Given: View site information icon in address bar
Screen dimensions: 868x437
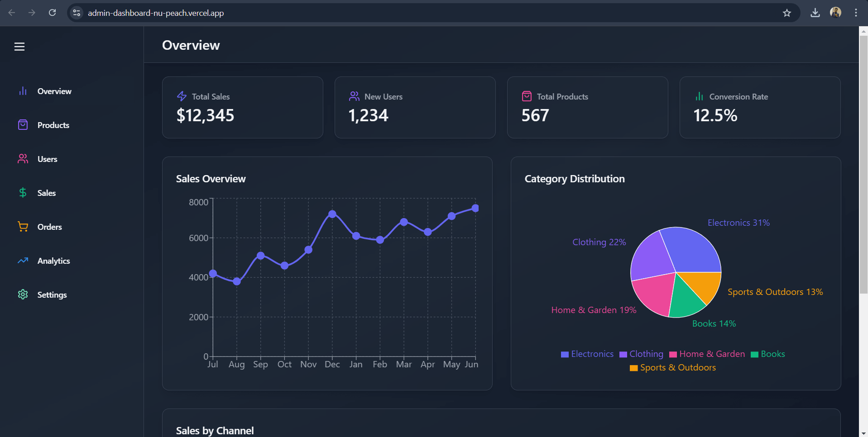Looking at the screenshot, I should [77, 13].
